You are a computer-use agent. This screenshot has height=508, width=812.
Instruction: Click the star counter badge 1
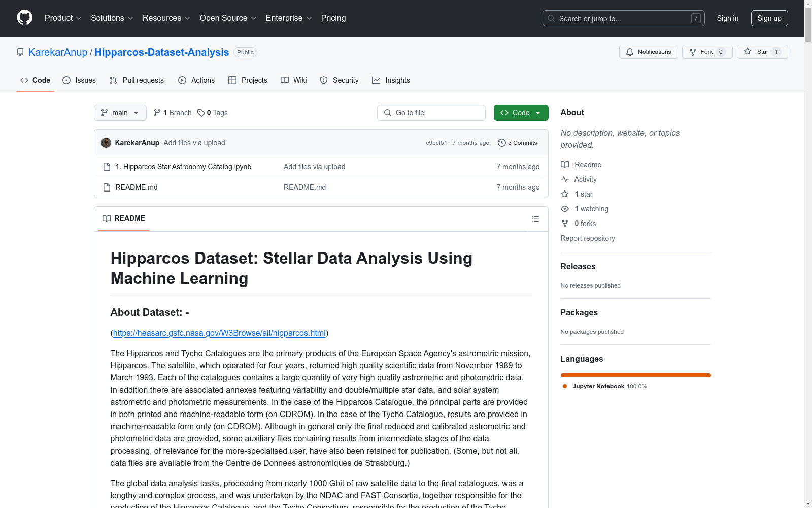[x=776, y=52]
